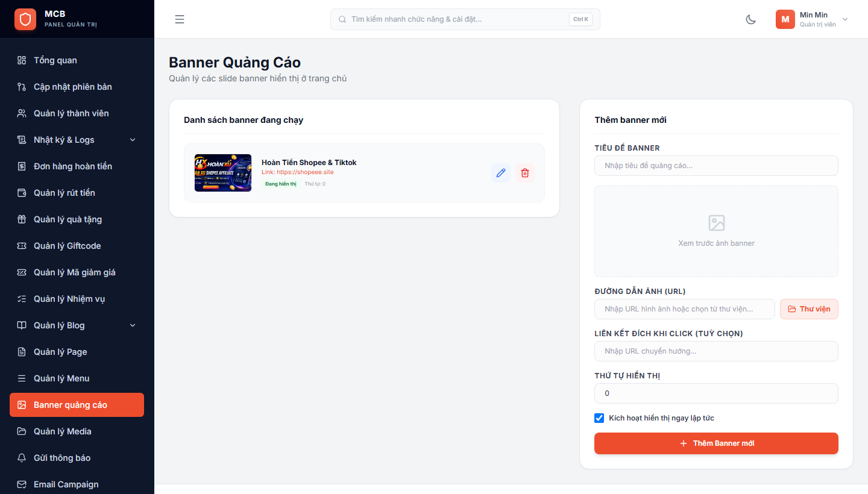Open the Min Min account dropdown
This screenshot has height=494, width=868.
[812, 19]
